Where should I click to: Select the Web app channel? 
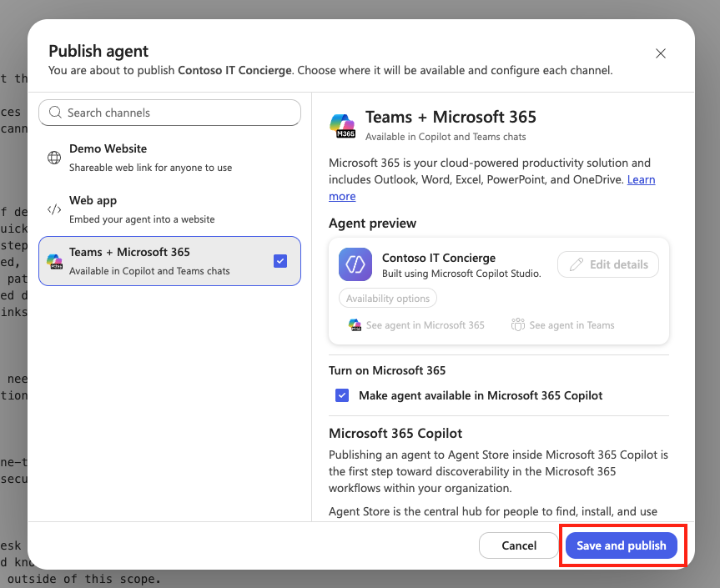tap(170, 210)
